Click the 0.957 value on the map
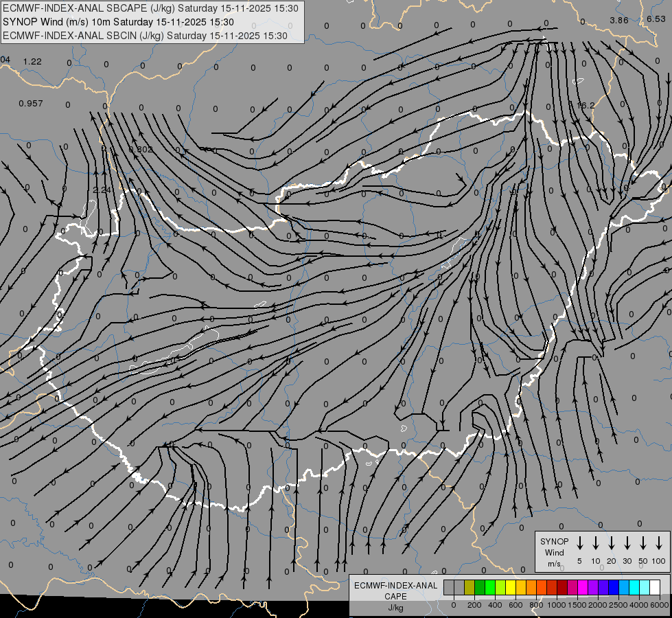This screenshot has height=618, width=672. (x=31, y=104)
